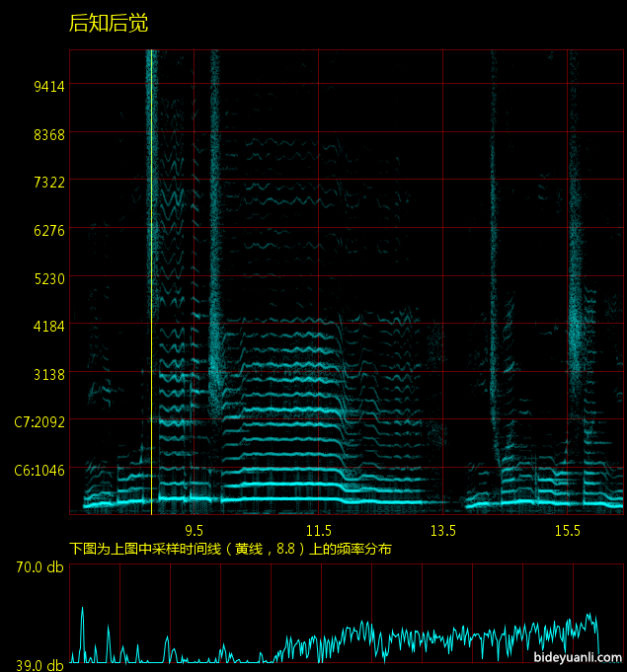Image resolution: width=627 pixels, height=672 pixels.
Task: Select the 7322 frequency label
Action: [x=48, y=182]
